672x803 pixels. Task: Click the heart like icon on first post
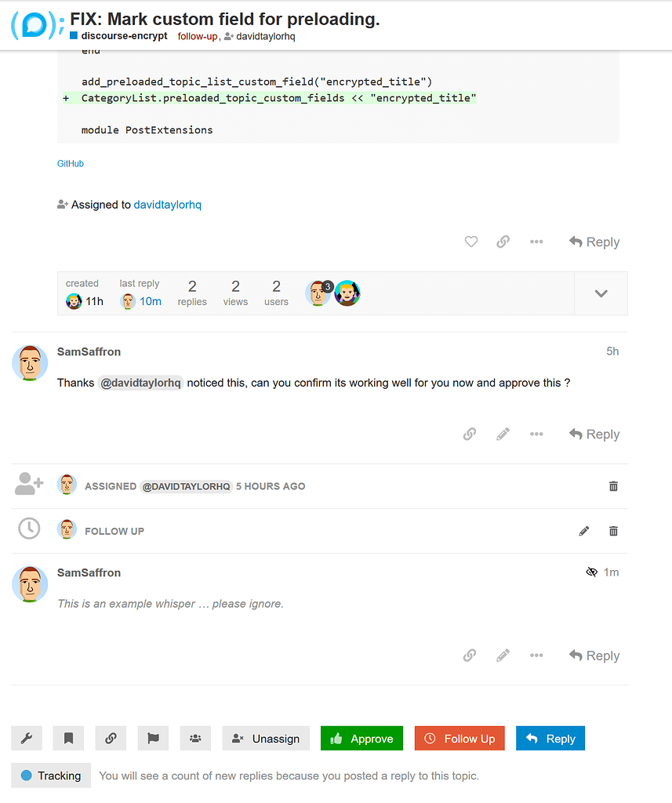471,242
